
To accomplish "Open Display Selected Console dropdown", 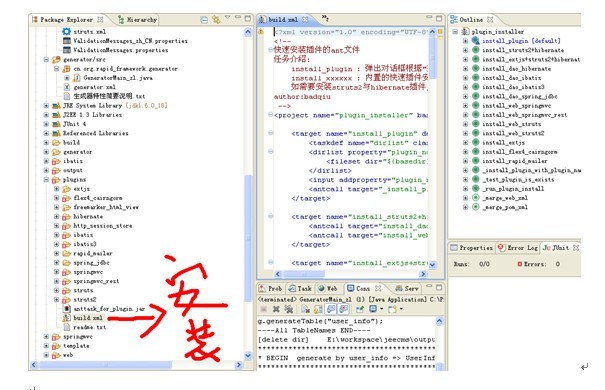I will [382, 309].
